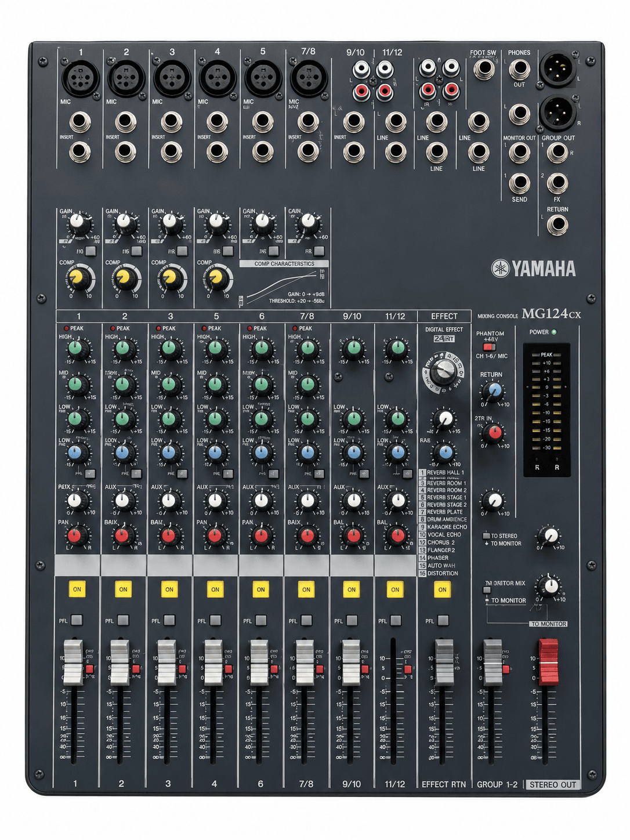Engage the PFL button on channel 11/12
This screenshot has width=630, height=840.
(x=395, y=620)
